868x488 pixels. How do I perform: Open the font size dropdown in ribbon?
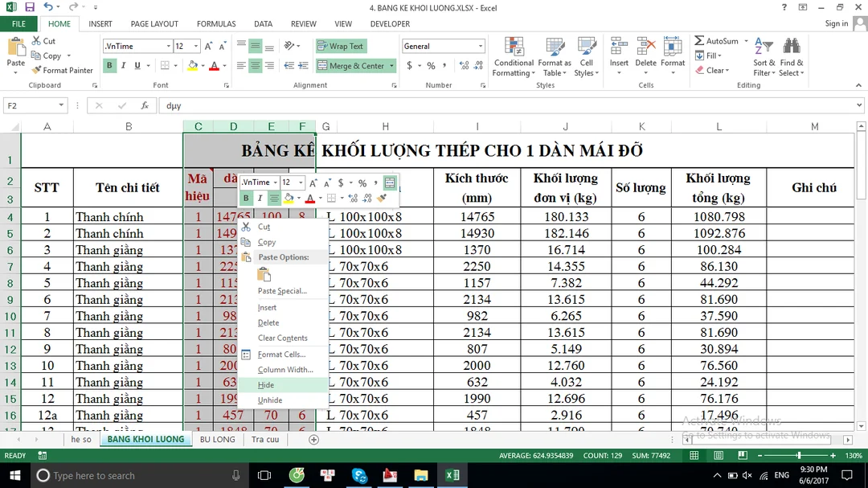pyautogui.click(x=195, y=46)
